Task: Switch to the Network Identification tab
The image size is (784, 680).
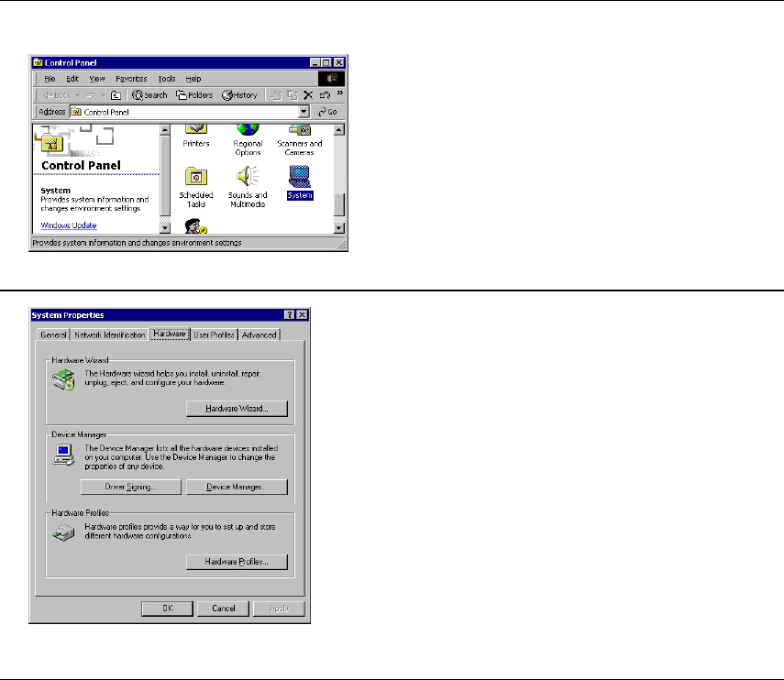Action: pyautogui.click(x=109, y=335)
